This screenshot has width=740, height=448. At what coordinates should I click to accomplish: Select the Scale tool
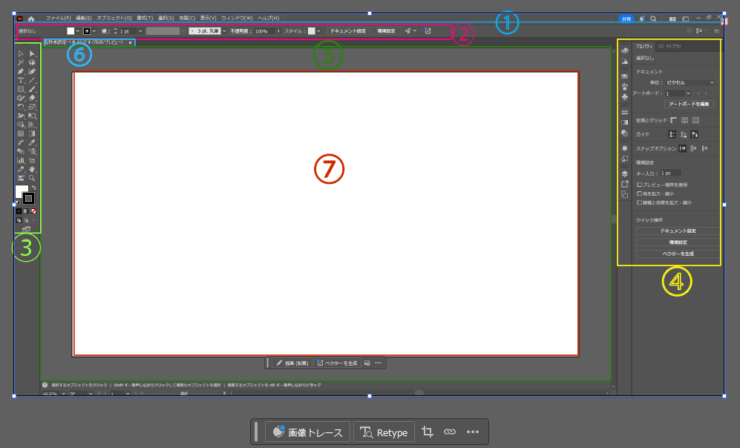pos(32,107)
